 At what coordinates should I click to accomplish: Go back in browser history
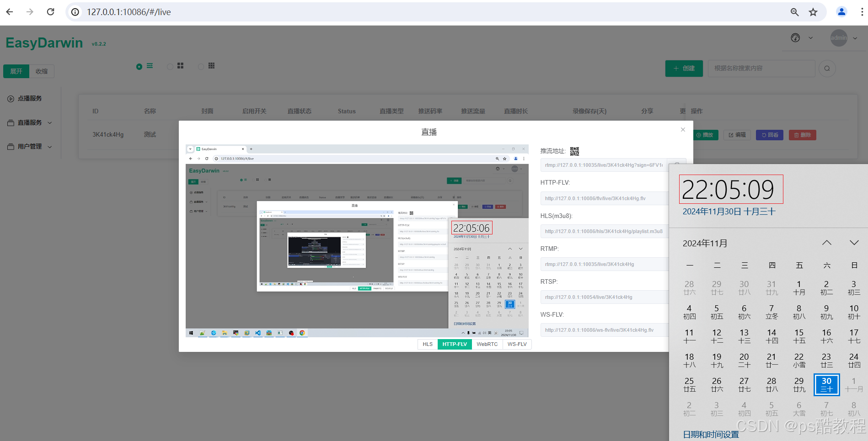(x=10, y=12)
